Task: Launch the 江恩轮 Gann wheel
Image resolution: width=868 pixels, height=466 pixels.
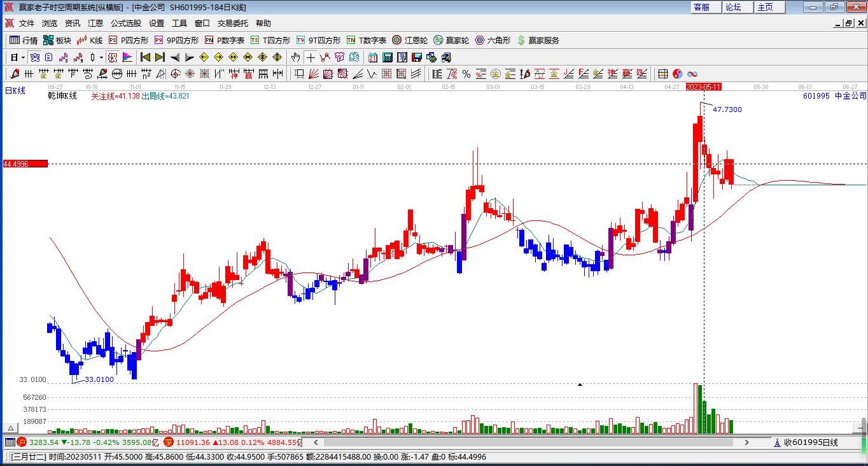Action: pyautogui.click(x=409, y=40)
